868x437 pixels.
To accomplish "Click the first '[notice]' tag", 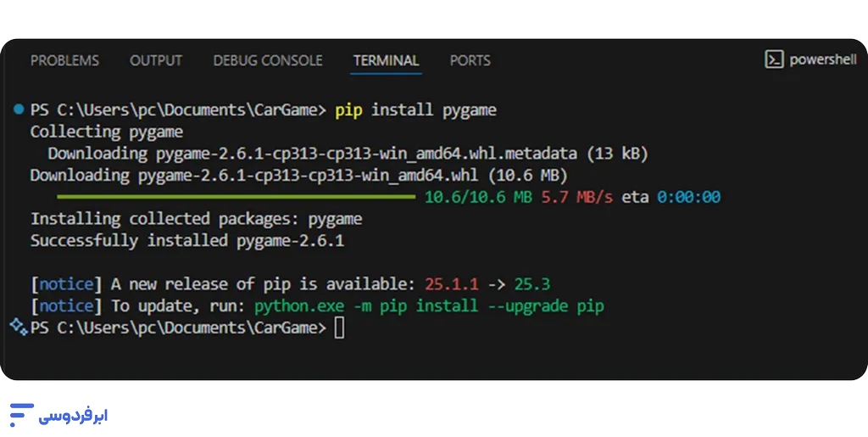I will 66,284.
